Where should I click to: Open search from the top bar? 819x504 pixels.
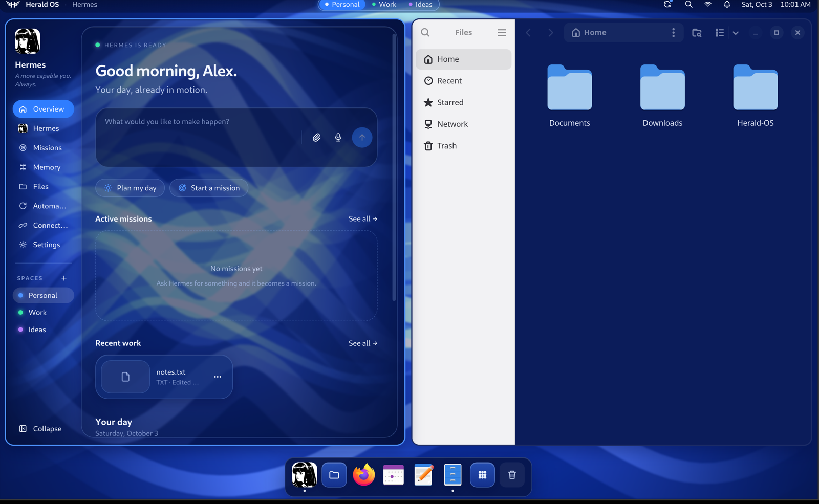(689, 5)
